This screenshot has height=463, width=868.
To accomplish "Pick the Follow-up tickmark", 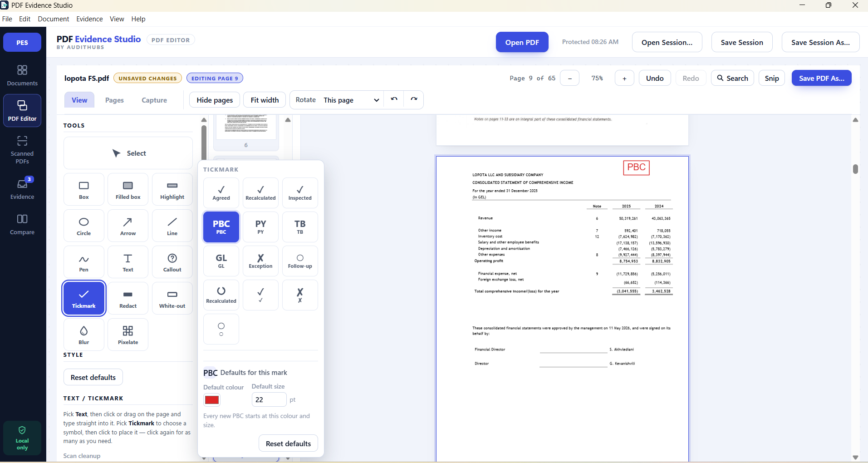I will point(300,261).
